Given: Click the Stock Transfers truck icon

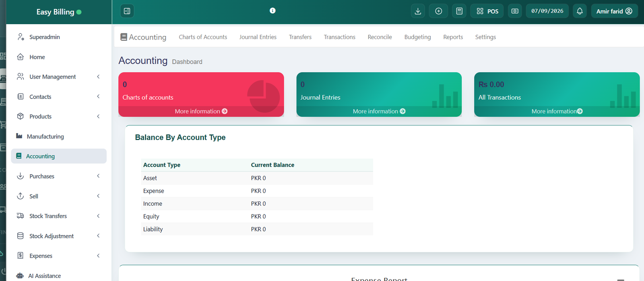Looking at the screenshot, I should click(x=21, y=216).
